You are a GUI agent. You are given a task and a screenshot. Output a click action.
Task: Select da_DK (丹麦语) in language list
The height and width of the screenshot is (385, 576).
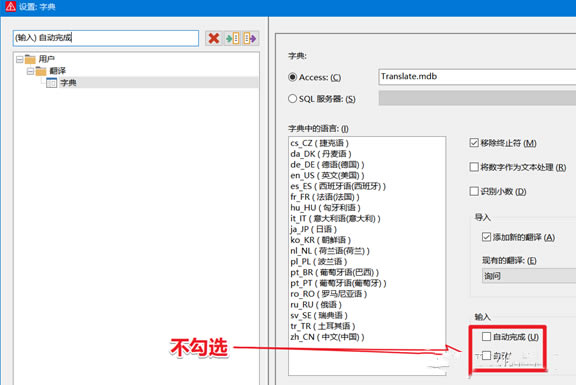321,154
